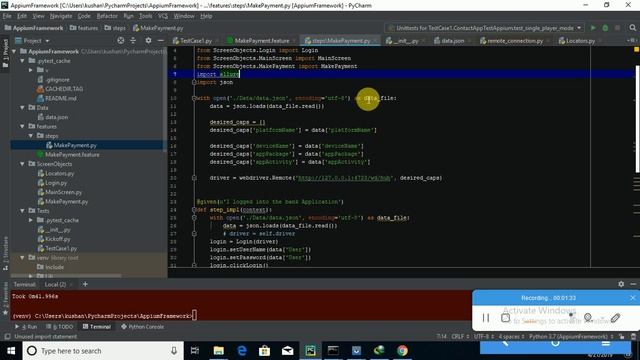640x360 pixels.
Task: Open Task View on the taskbar
Action: click(195, 351)
